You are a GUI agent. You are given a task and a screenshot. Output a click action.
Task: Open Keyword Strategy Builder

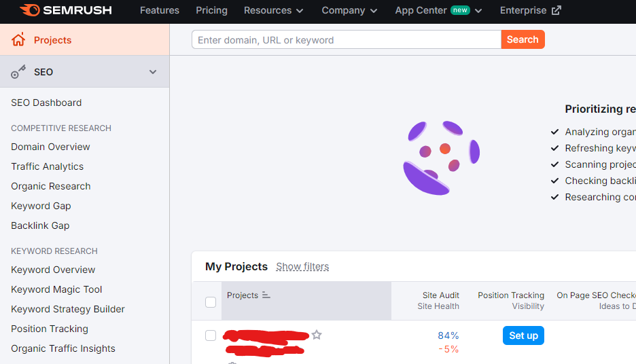(68, 309)
